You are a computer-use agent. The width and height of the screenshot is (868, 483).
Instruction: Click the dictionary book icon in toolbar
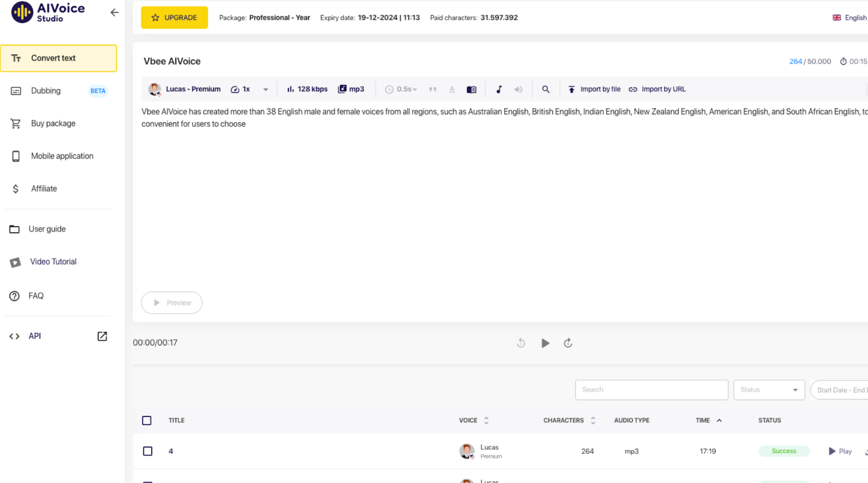tap(471, 89)
